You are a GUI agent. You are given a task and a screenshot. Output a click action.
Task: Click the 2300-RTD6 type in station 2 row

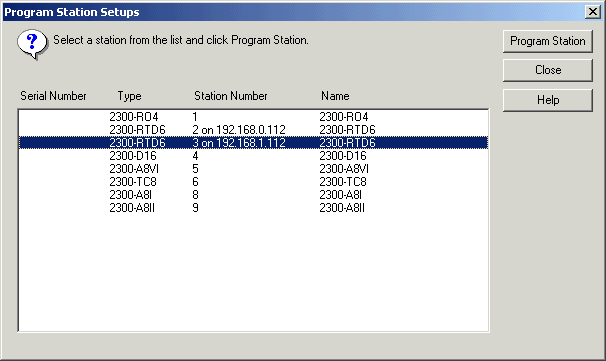(137, 130)
